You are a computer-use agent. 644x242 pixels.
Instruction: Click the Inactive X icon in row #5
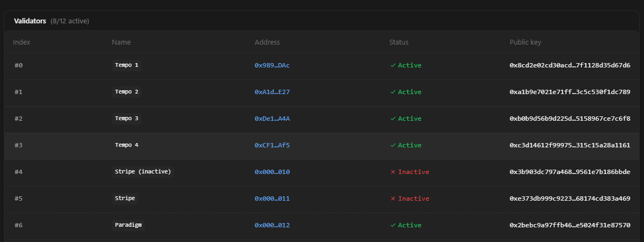(x=392, y=198)
